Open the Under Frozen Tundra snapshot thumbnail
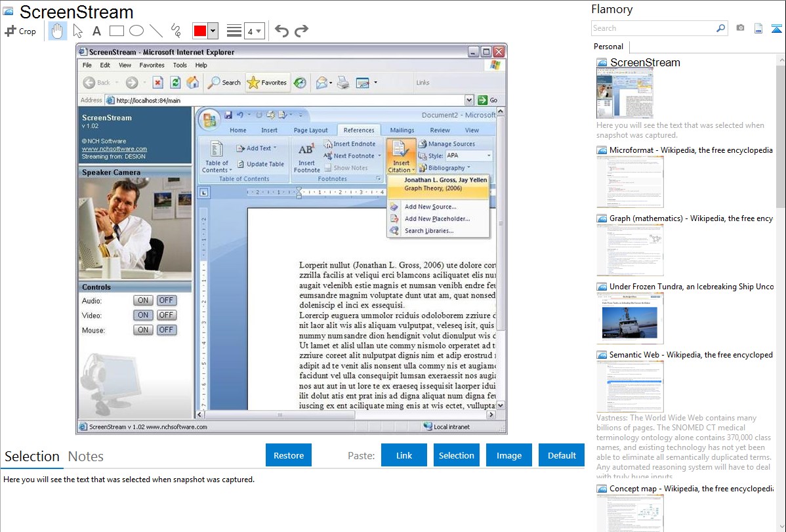The width and height of the screenshot is (786, 532). (630, 318)
